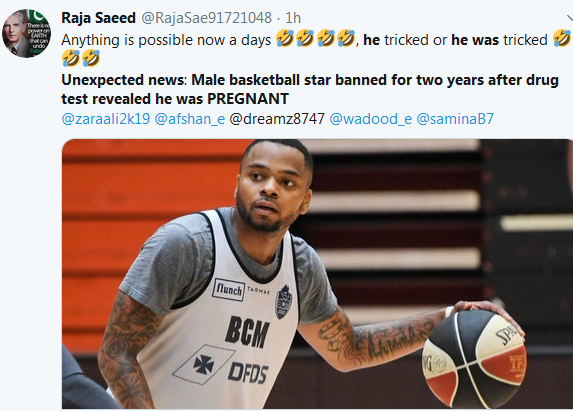Click the four laughing emojis after 'days'

(316, 38)
